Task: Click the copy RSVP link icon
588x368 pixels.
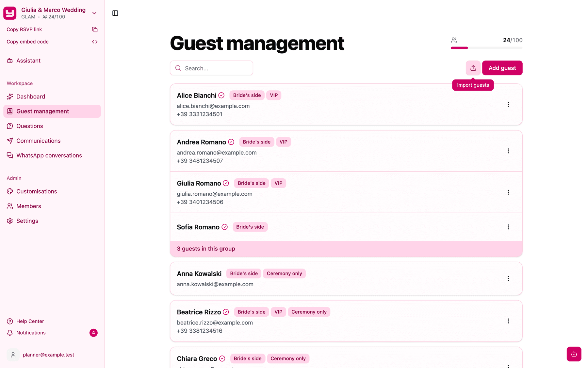Action: click(95, 29)
